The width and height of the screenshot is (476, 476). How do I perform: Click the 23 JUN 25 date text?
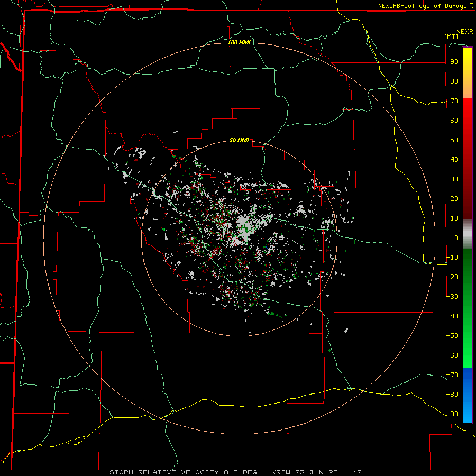click(318, 472)
